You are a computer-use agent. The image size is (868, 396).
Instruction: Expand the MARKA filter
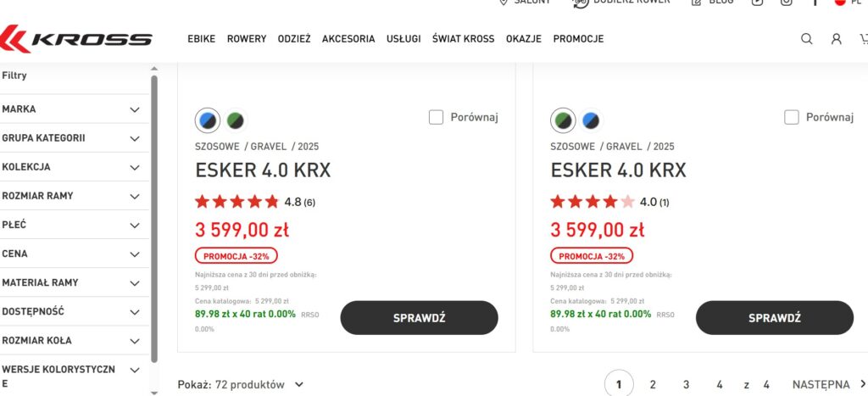[x=134, y=109]
